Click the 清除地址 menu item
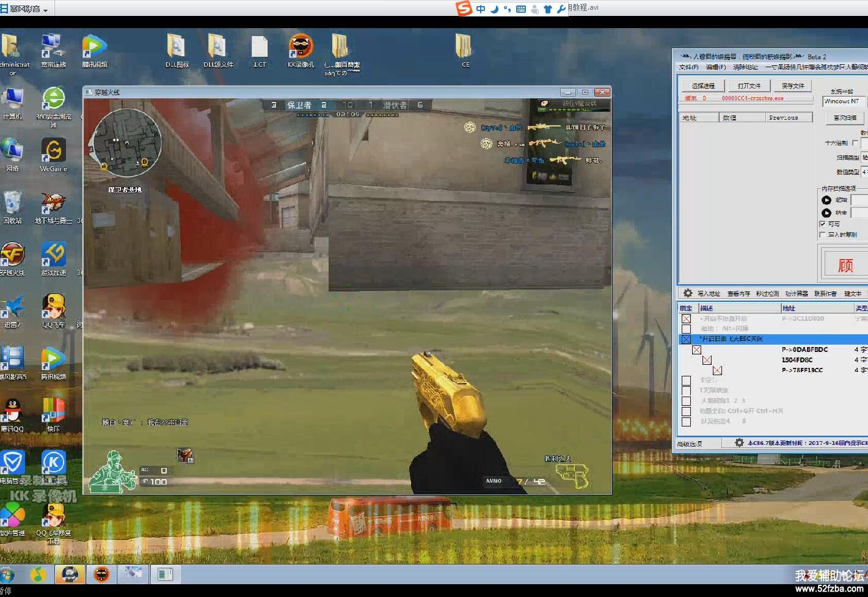The width and height of the screenshot is (868, 597). coord(745,67)
